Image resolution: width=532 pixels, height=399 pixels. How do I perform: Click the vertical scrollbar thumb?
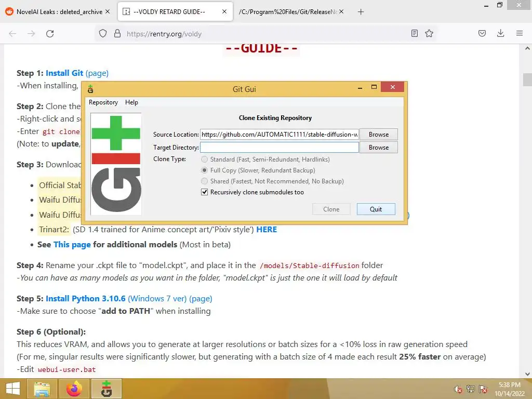coord(527,79)
